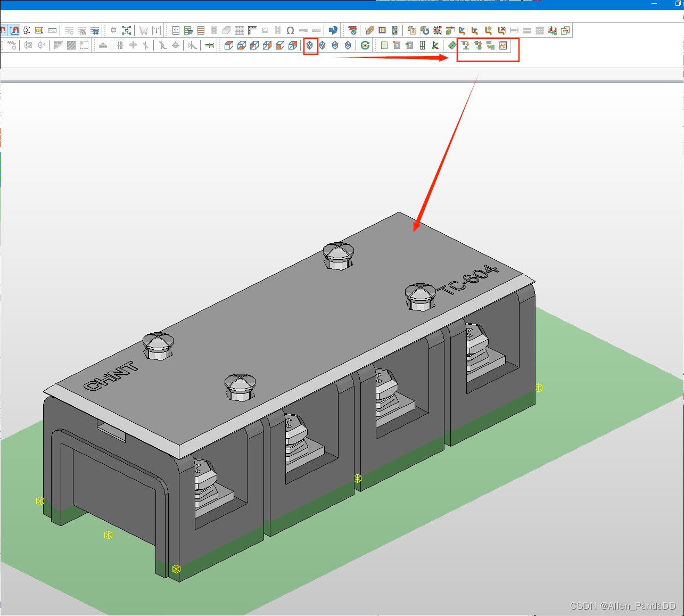Screen dimensions: 684x616
Task: Click the blue overlapping shapes icon
Action: (x=333, y=30)
